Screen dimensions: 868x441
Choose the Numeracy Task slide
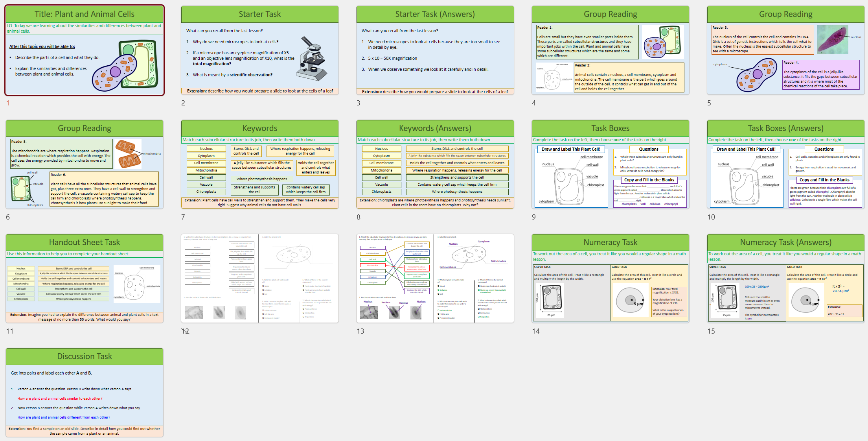(x=610, y=279)
